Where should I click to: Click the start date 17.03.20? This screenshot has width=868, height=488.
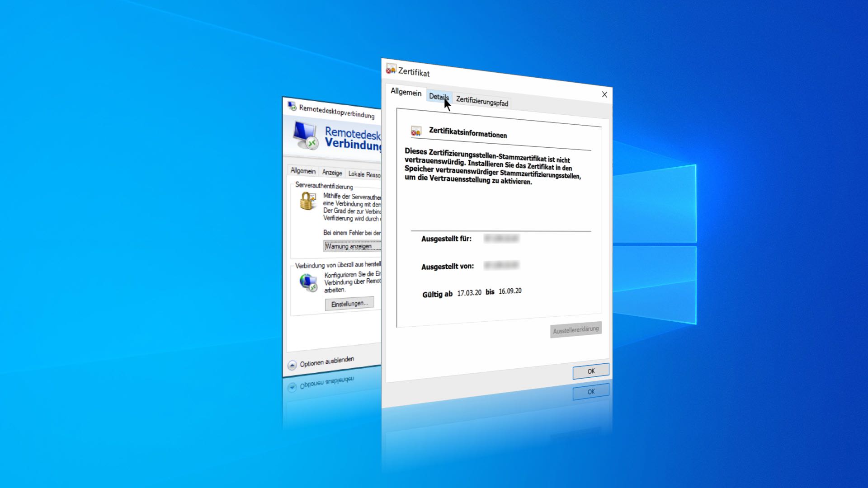click(x=469, y=293)
